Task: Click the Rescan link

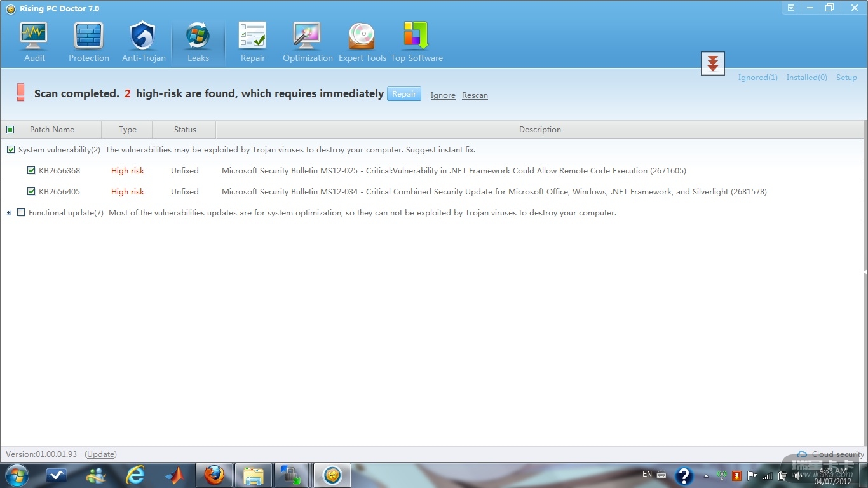Action: tap(475, 95)
